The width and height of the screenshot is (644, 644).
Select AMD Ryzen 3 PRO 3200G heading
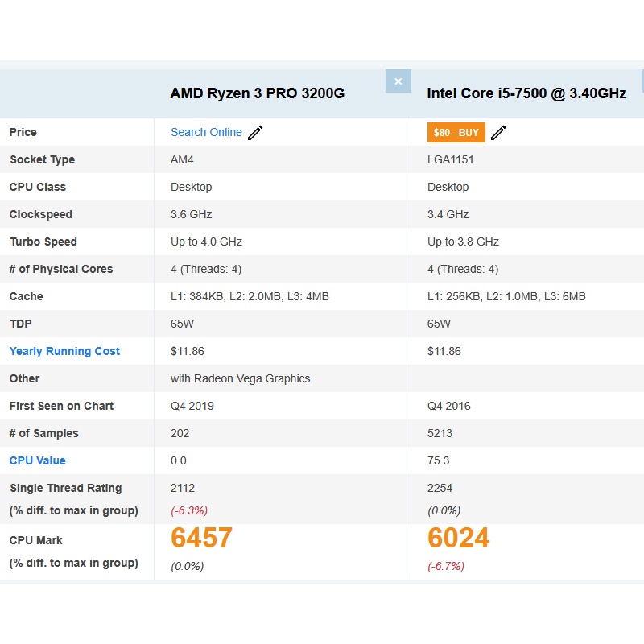click(258, 93)
